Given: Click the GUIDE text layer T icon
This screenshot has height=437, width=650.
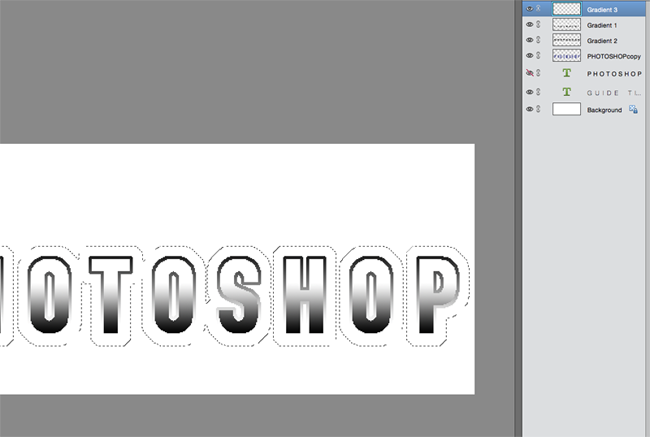Looking at the screenshot, I should tap(566, 92).
